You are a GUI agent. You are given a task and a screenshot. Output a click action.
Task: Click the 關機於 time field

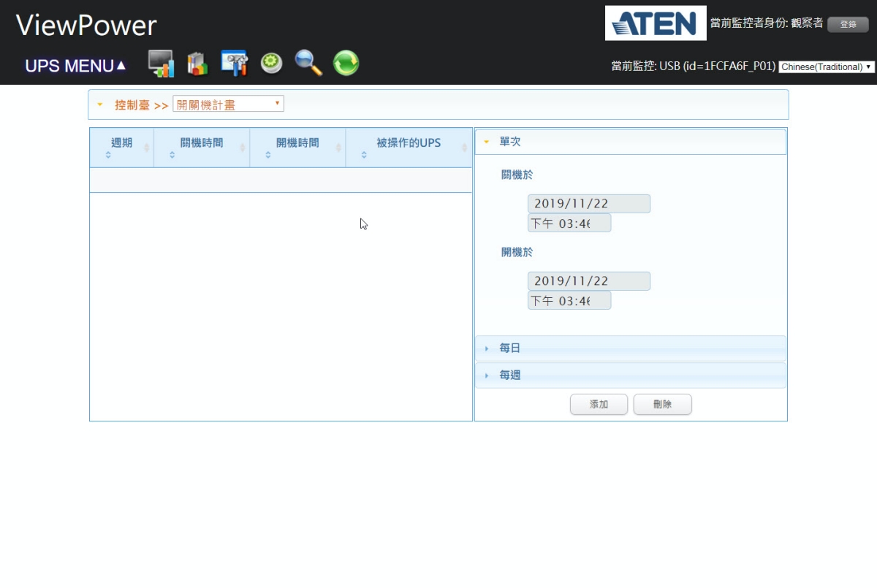(x=569, y=224)
